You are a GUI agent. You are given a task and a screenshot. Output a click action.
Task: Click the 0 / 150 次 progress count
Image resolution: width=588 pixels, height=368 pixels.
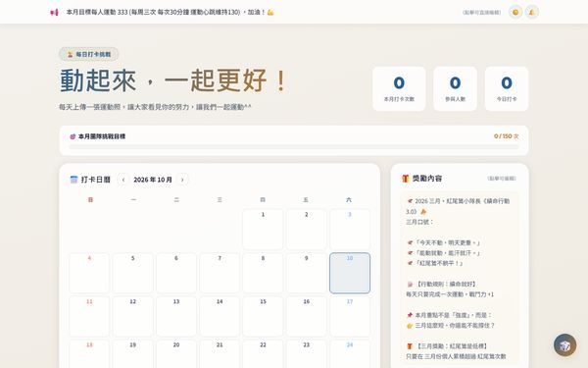[x=507, y=136]
